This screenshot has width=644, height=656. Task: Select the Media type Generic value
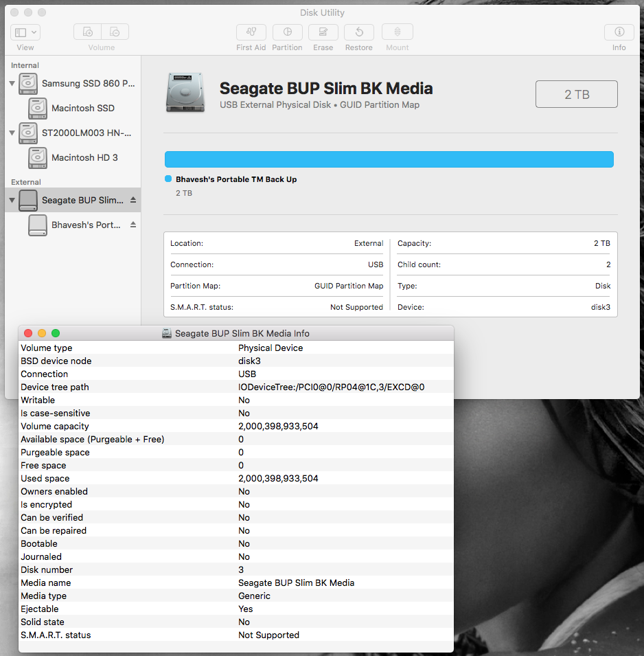pyautogui.click(x=254, y=596)
